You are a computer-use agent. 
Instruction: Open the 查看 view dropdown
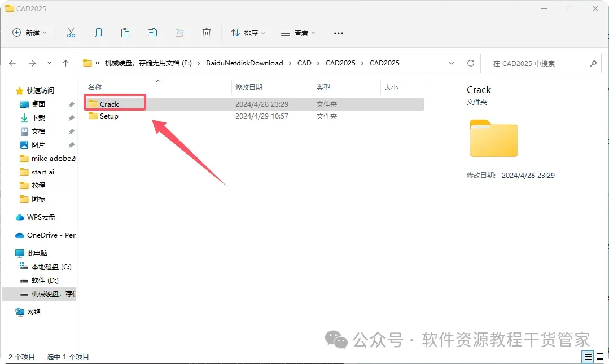(298, 33)
